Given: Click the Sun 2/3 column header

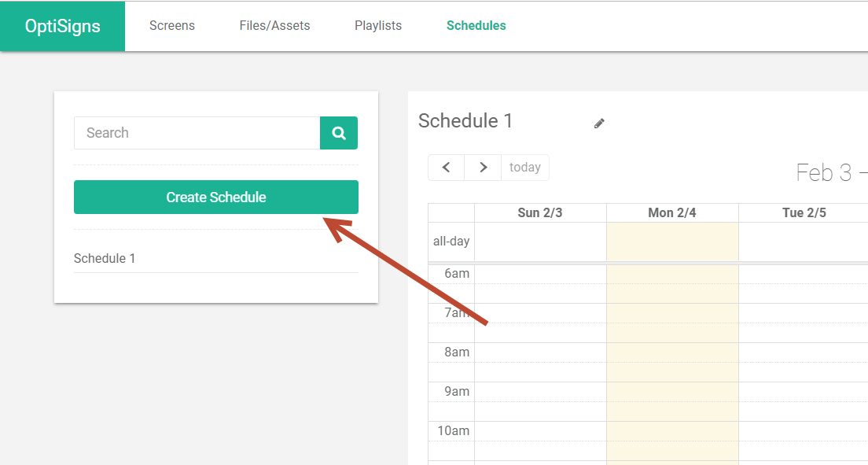Looking at the screenshot, I should point(539,212).
